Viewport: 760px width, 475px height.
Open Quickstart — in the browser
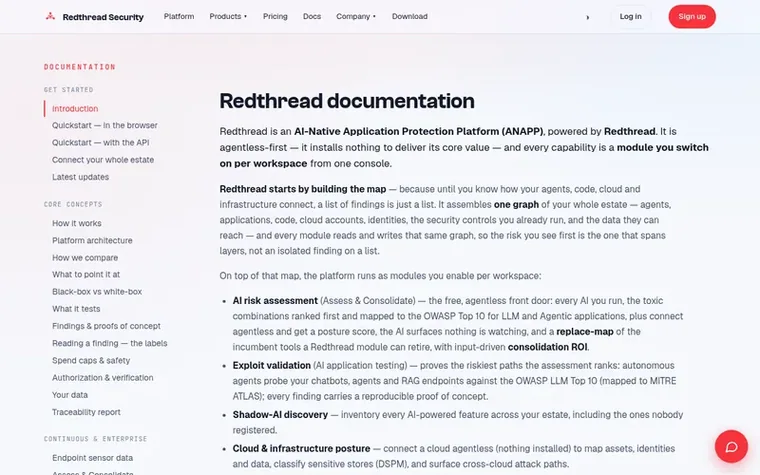pyautogui.click(x=105, y=126)
